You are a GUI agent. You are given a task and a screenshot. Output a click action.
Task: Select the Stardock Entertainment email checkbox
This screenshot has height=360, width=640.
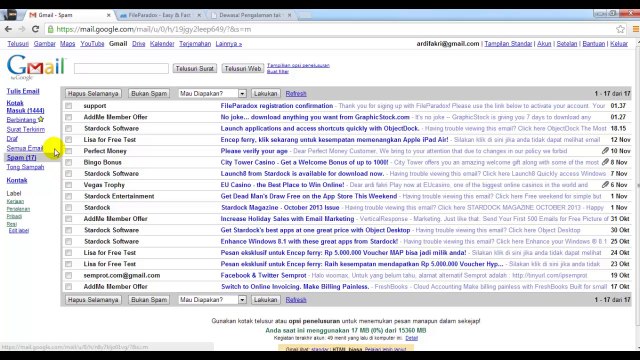69,196
